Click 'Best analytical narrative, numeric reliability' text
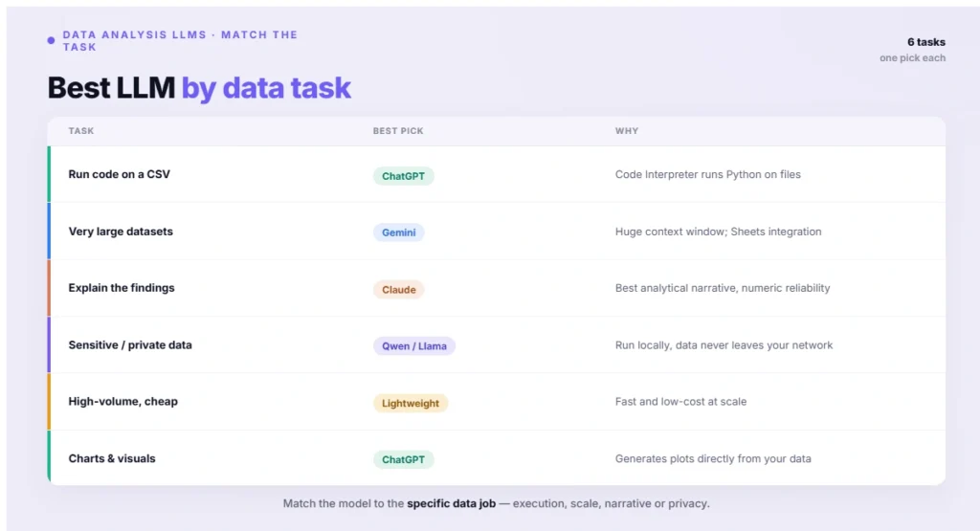Screen dimensions: 980x531 723,288
